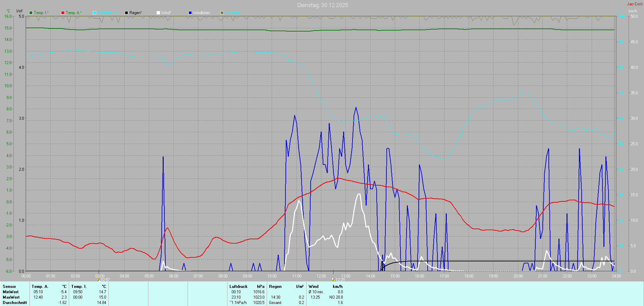
Task: Click the red Temp. A. legend square
Action: tap(63, 13)
